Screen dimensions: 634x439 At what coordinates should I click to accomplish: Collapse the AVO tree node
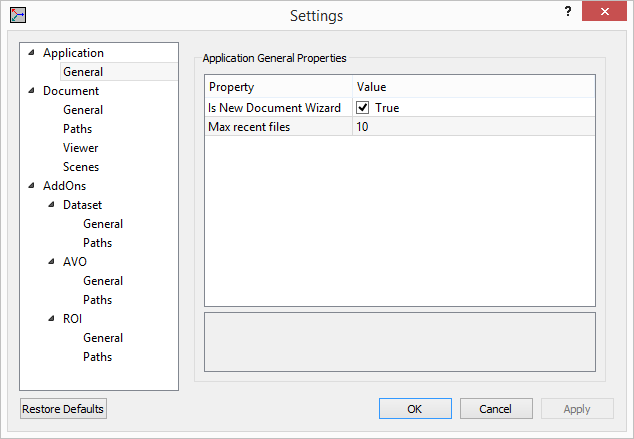[52, 262]
